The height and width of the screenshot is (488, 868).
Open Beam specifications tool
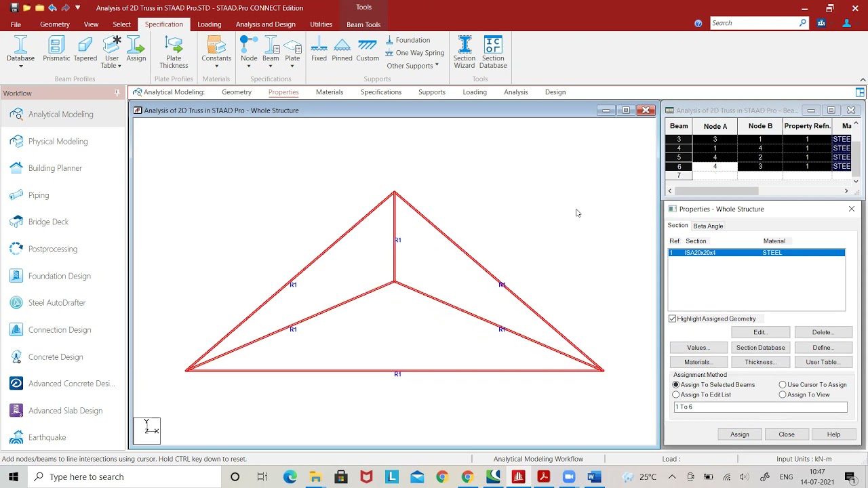click(271, 52)
